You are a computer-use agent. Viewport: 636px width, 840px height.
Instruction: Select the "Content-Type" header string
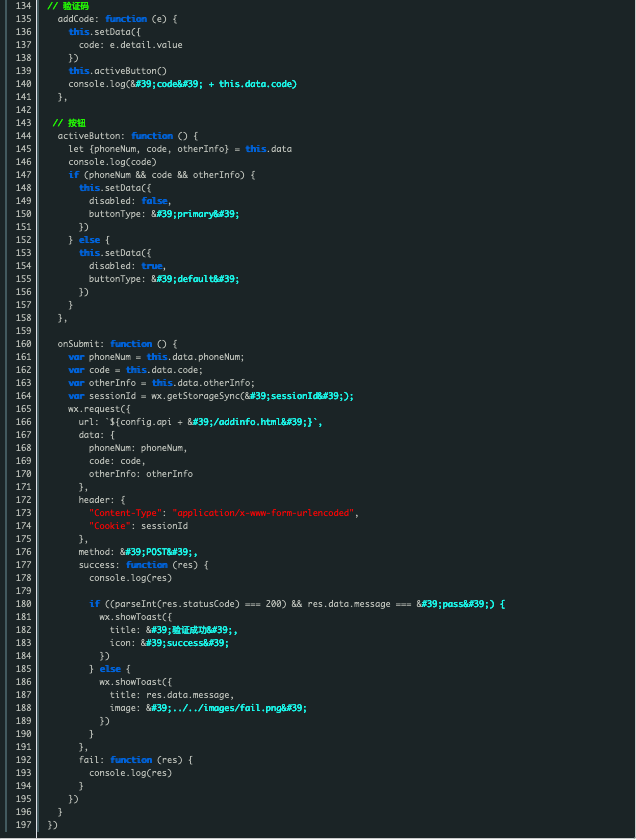point(125,513)
